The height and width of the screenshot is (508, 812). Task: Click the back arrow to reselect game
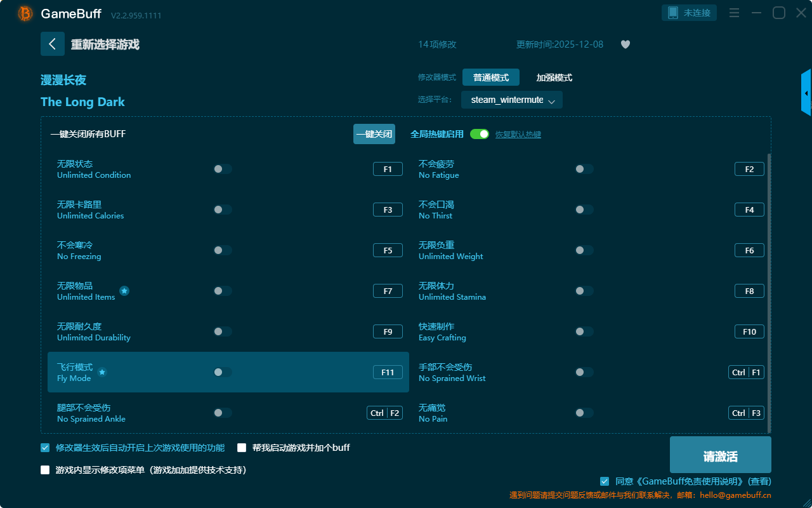tap(53, 44)
